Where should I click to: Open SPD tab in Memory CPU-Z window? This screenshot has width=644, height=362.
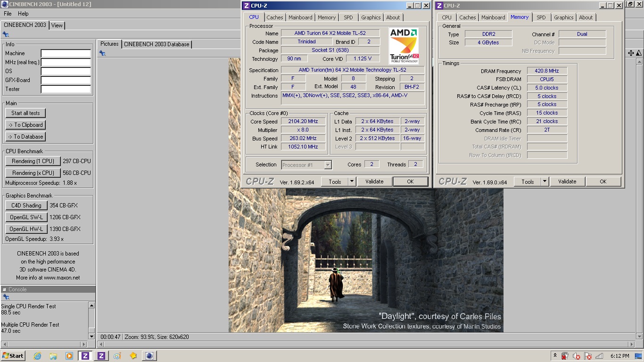(541, 17)
